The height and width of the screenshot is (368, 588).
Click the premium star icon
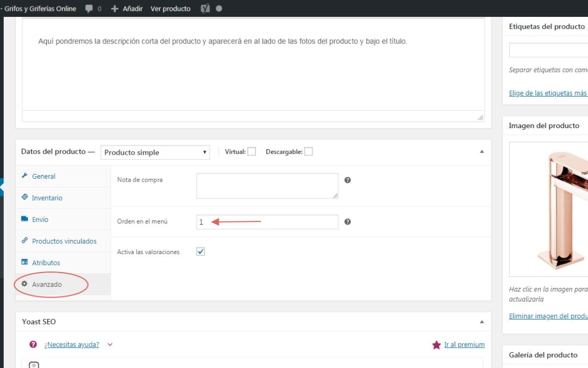(x=436, y=345)
